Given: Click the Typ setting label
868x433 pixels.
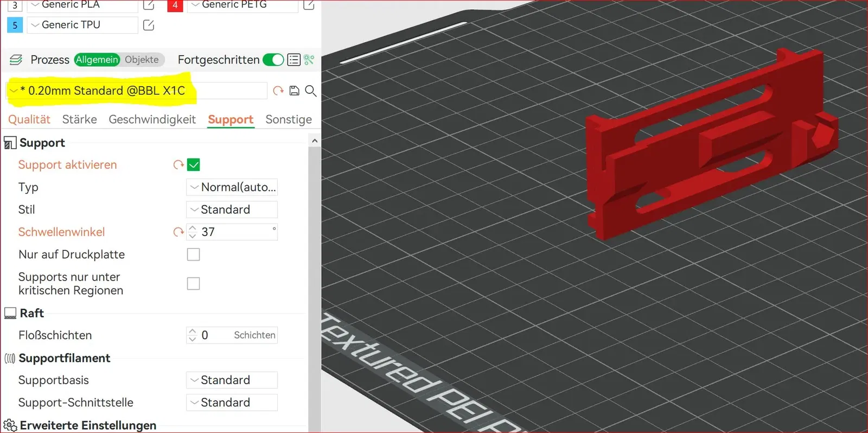Looking at the screenshot, I should [28, 188].
